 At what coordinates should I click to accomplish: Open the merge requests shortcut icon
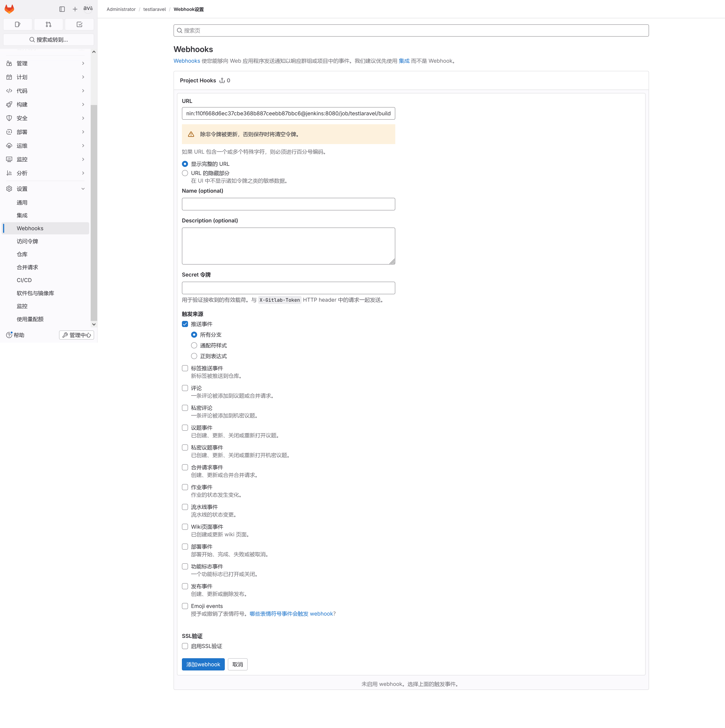pos(49,25)
